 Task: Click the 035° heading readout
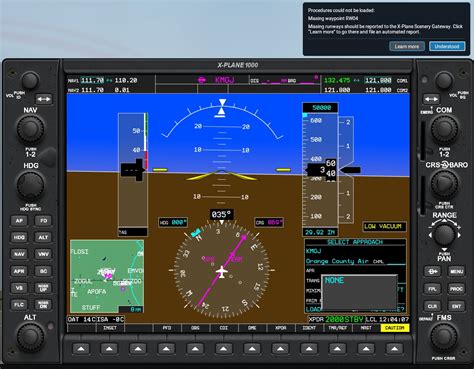pos(222,214)
